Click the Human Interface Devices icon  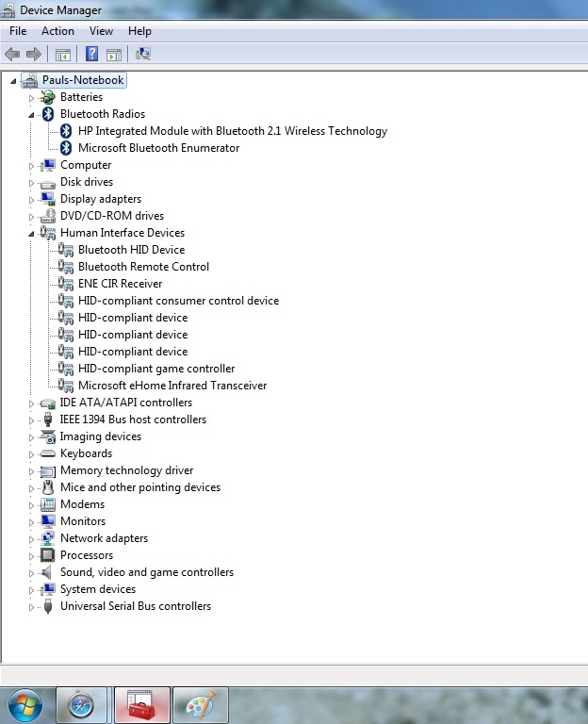(47, 233)
